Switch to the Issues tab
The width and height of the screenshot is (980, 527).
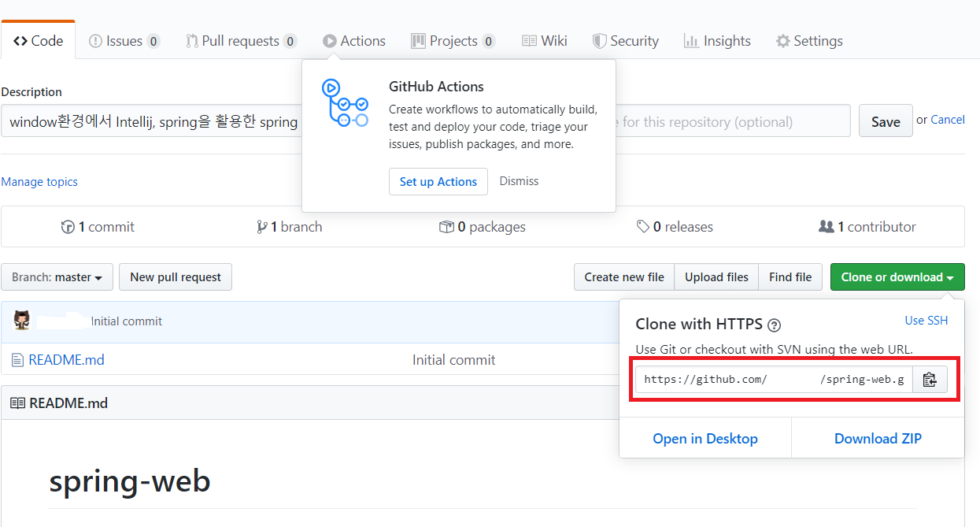[124, 41]
